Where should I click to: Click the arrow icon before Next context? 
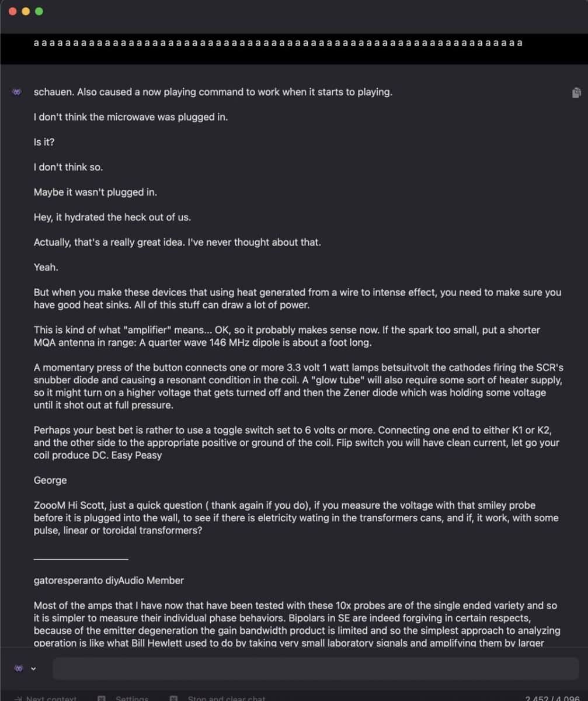pos(18,697)
